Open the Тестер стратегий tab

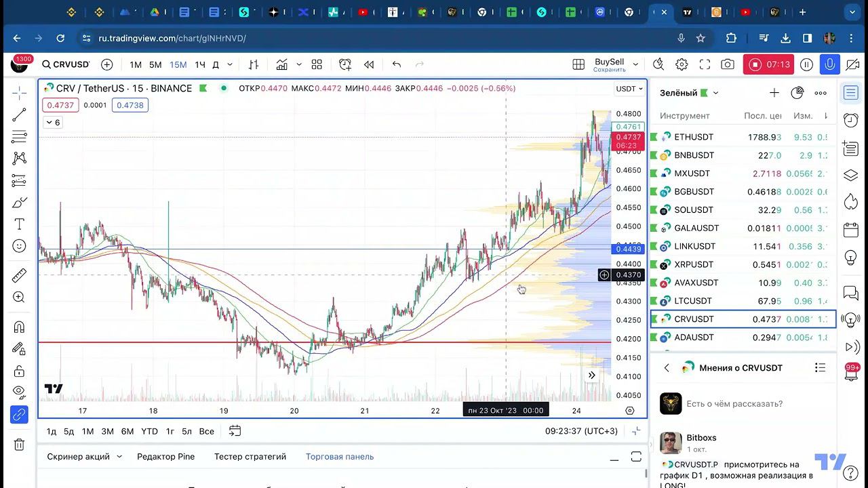250,457
